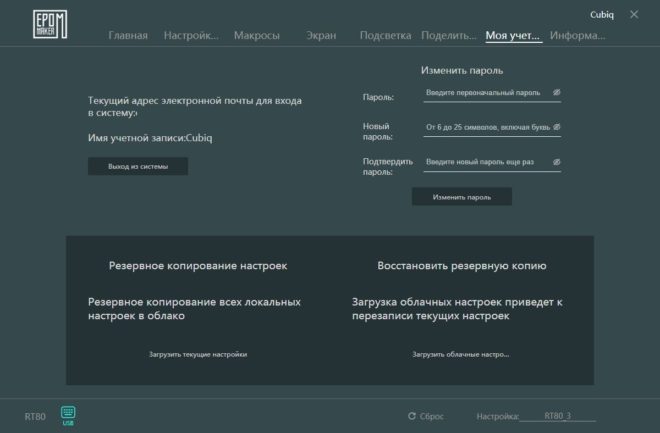660x433 pixels.
Task: Click Загрузить текущие настройки button
Action: (198, 354)
